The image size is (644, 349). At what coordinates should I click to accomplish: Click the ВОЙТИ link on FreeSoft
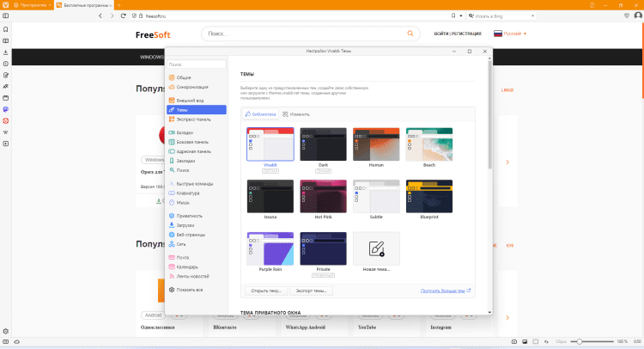click(441, 34)
